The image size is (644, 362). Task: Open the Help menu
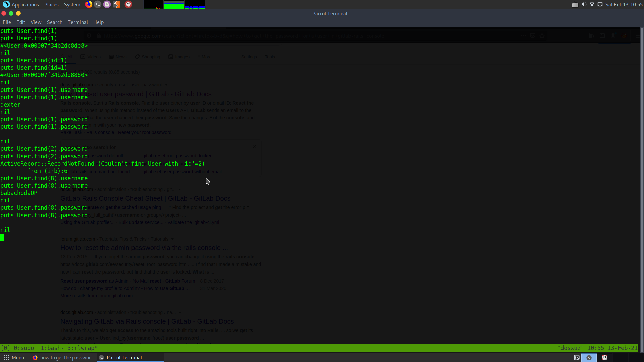(x=98, y=22)
